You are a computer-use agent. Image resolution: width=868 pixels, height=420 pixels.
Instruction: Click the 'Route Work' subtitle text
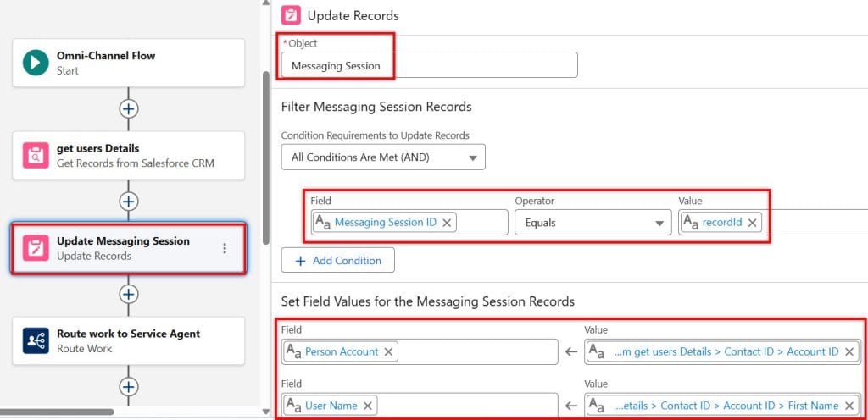point(84,349)
